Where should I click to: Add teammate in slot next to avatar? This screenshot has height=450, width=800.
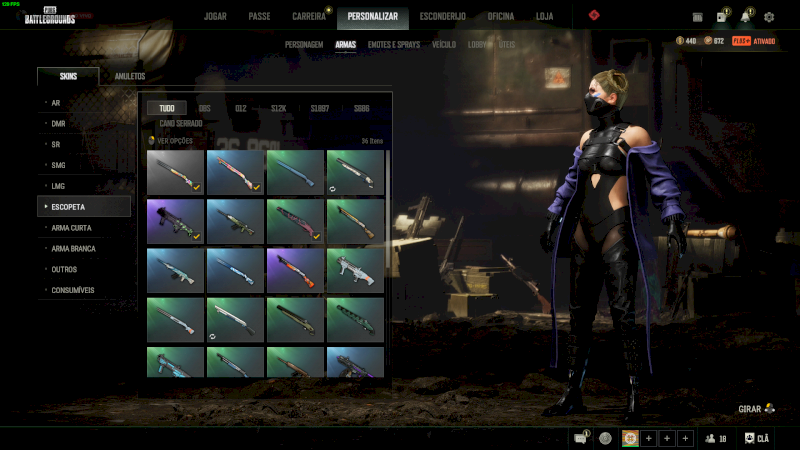648,438
